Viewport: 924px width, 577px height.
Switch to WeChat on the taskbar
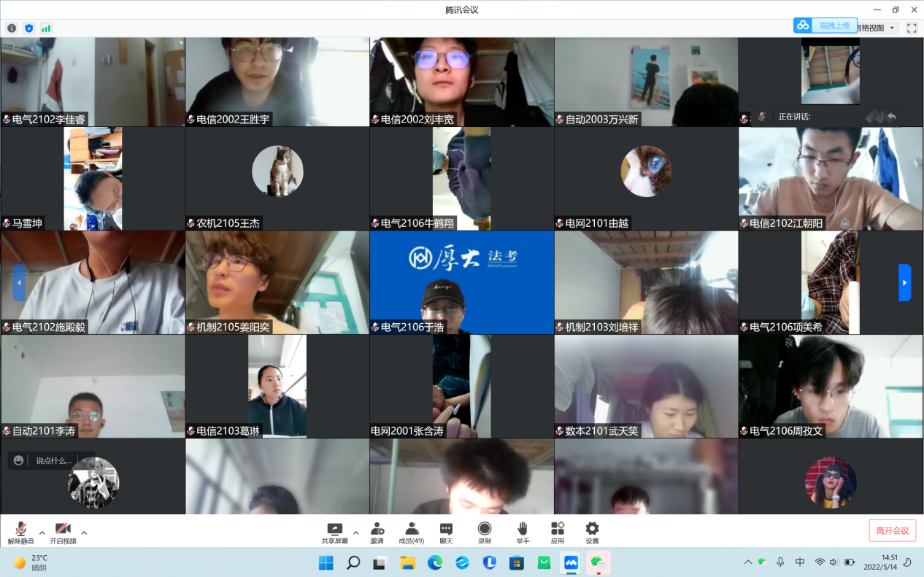tap(598, 562)
